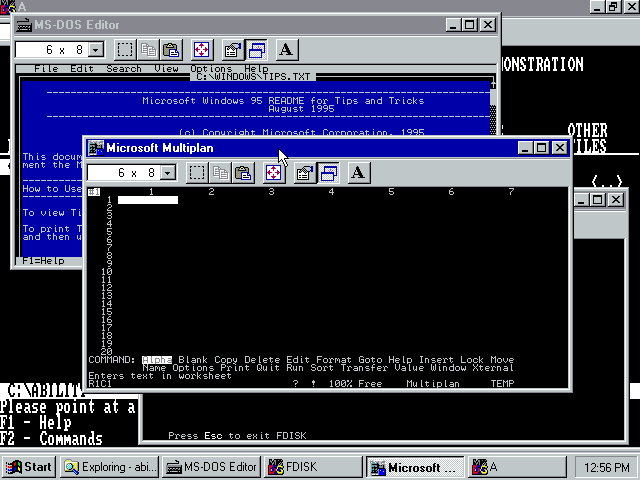The height and width of the screenshot is (480, 640).
Task: Open File menu in MS-DOS Editor
Action: pyautogui.click(x=46, y=69)
